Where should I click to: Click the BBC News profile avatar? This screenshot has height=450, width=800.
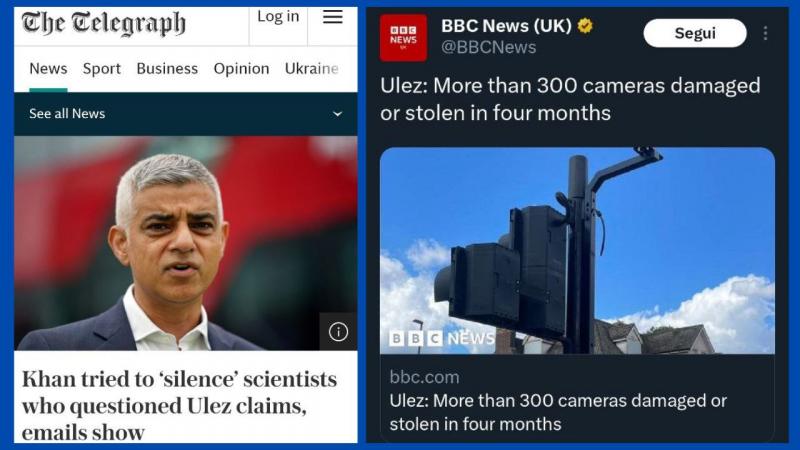404,38
